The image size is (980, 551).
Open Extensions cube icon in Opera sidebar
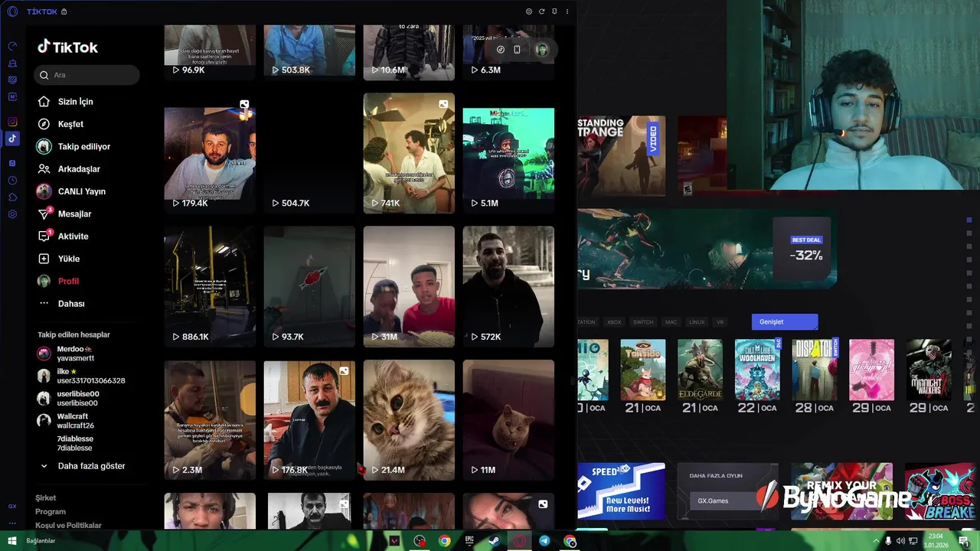click(12, 197)
